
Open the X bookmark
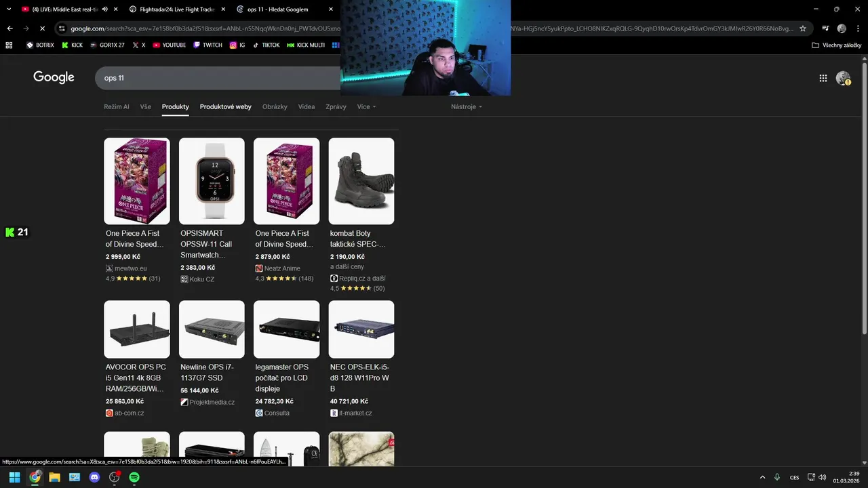coord(139,45)
